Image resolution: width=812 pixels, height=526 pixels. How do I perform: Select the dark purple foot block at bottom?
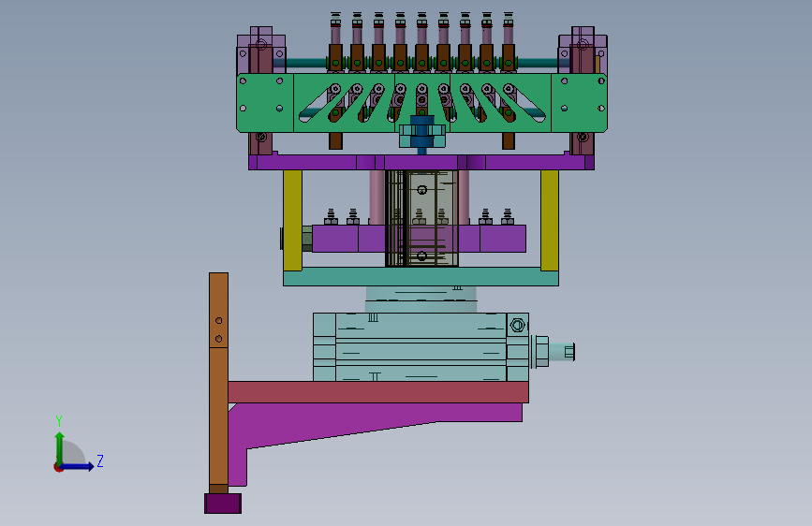click(x=223, y=504)
